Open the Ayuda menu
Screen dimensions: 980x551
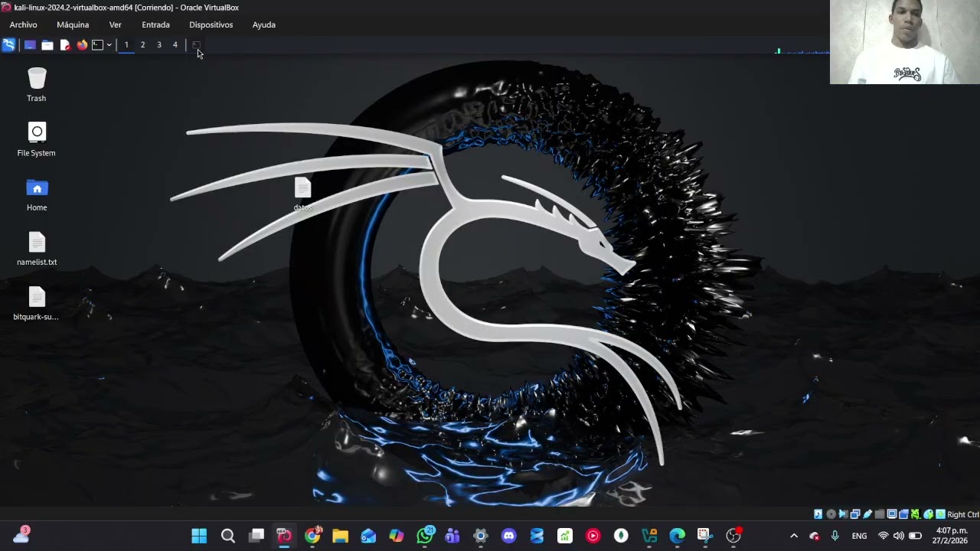click(264, 24)
